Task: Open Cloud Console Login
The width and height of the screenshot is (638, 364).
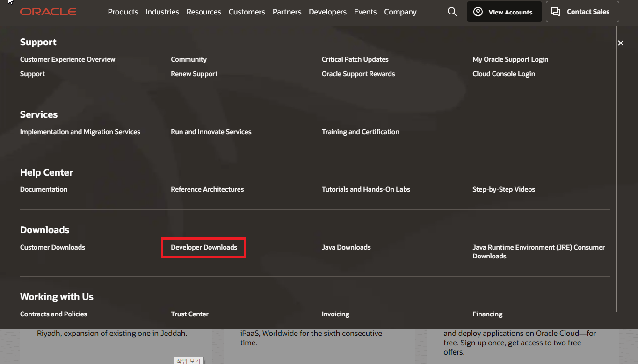Action: [x=504, y=74]
